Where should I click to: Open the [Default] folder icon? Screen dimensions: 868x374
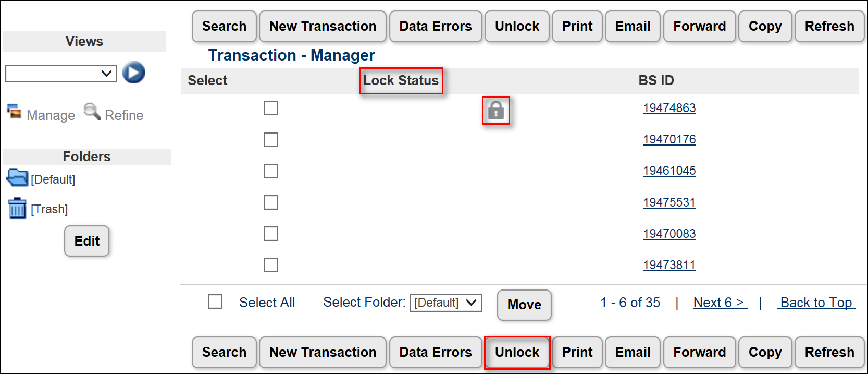click(x=17, y=178)
